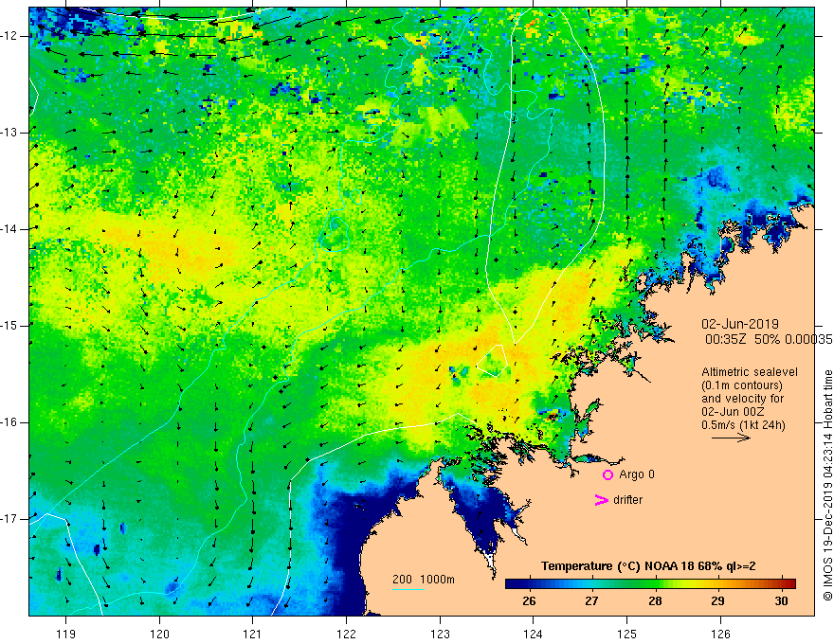Viewport: 834px width, 644px height.
Task: Click the cyan 200m contour legend line
Action: tap(408, 589)
